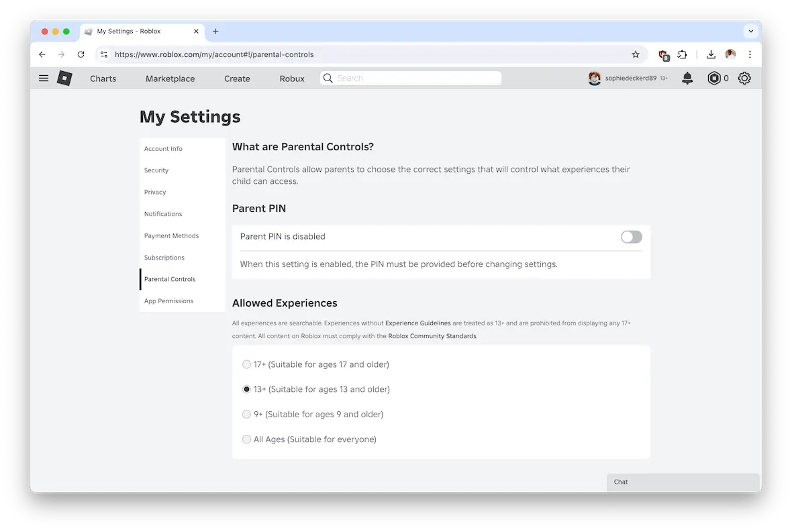
Task: Select the 13+ experiences option
Action: pos(246,389)
